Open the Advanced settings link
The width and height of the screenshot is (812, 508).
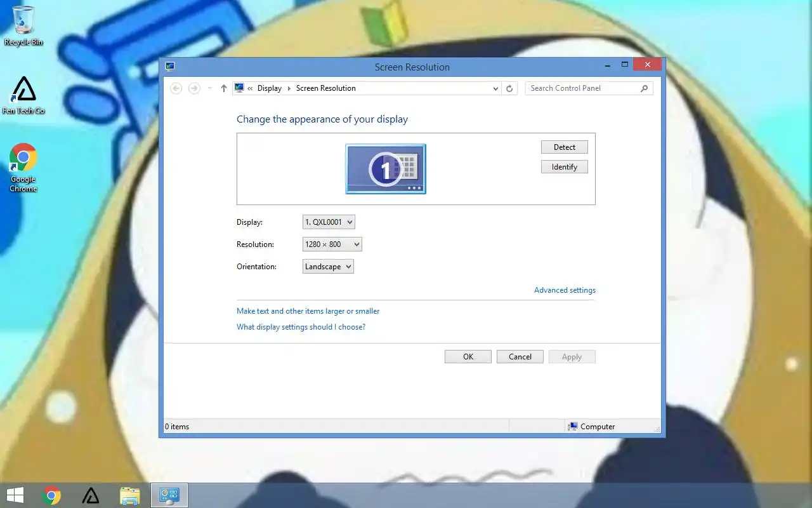[565, 290]
